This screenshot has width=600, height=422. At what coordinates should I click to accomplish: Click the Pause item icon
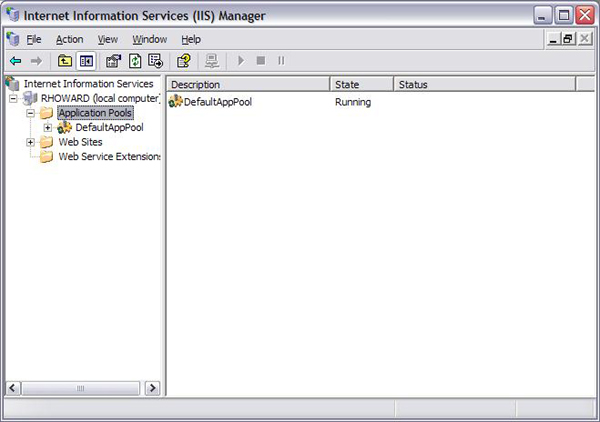pos(281,60)
